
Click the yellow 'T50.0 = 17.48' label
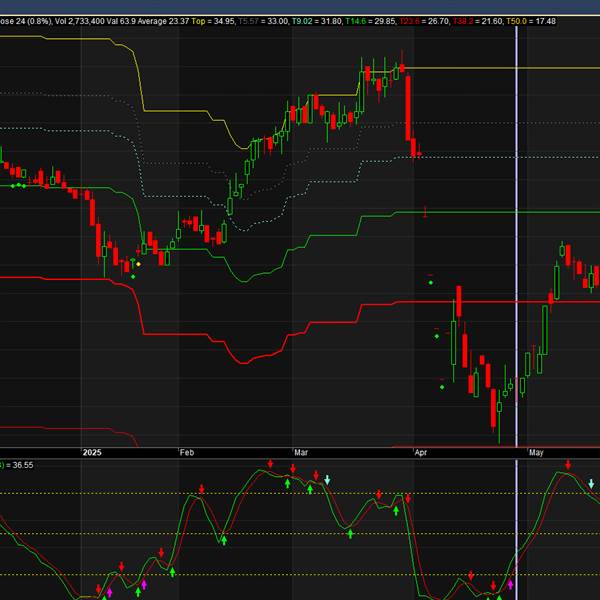pos(531,21)
